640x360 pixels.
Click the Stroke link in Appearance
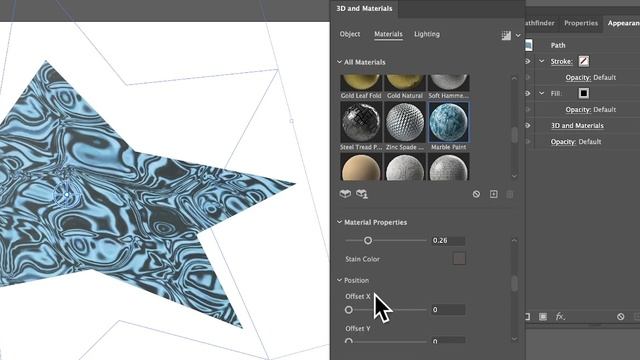[x=562, y=62]
